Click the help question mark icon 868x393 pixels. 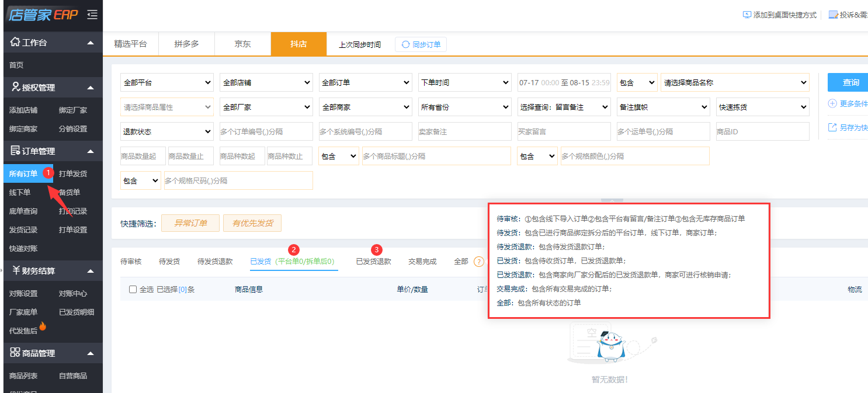click(x=479, y=262)
